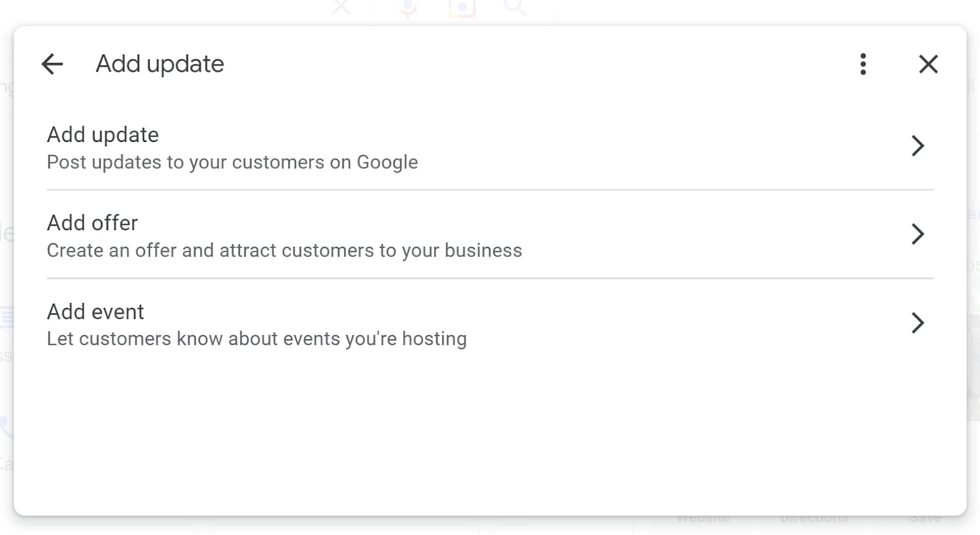Click "Post updates to your customers" description
This screenshot has height=535, width=980.
(232, 162)
